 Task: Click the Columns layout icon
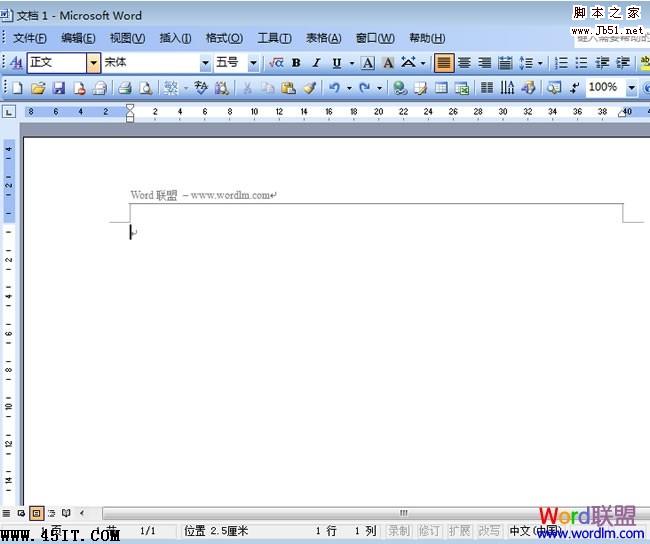point(487,87)
